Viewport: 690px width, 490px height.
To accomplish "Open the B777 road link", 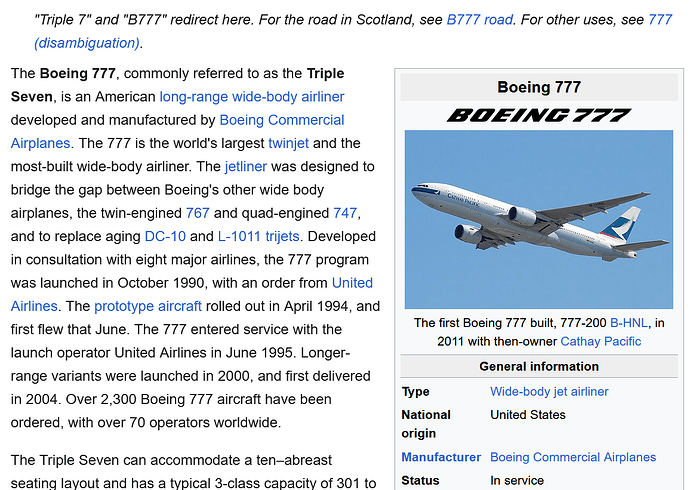I will coord(479,19).
